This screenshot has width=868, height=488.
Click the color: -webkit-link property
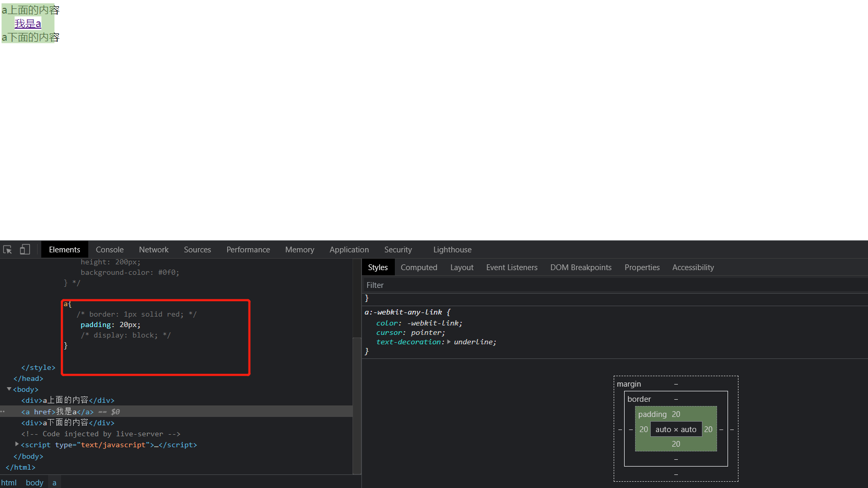pos(419,323)
